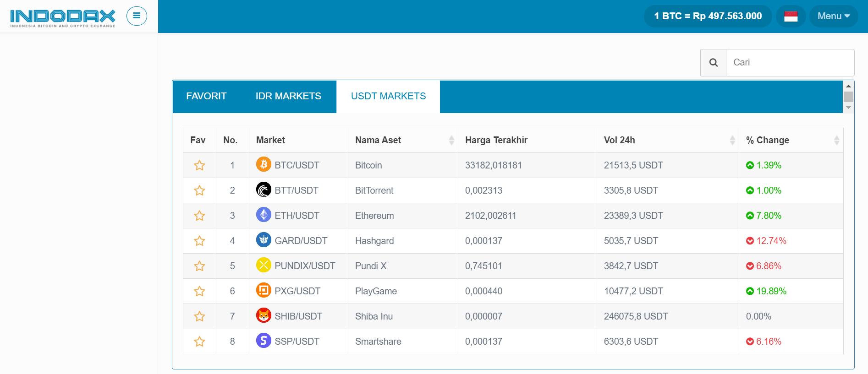
Task: Focus the Cari search field
Action: [x=790, y=63]
